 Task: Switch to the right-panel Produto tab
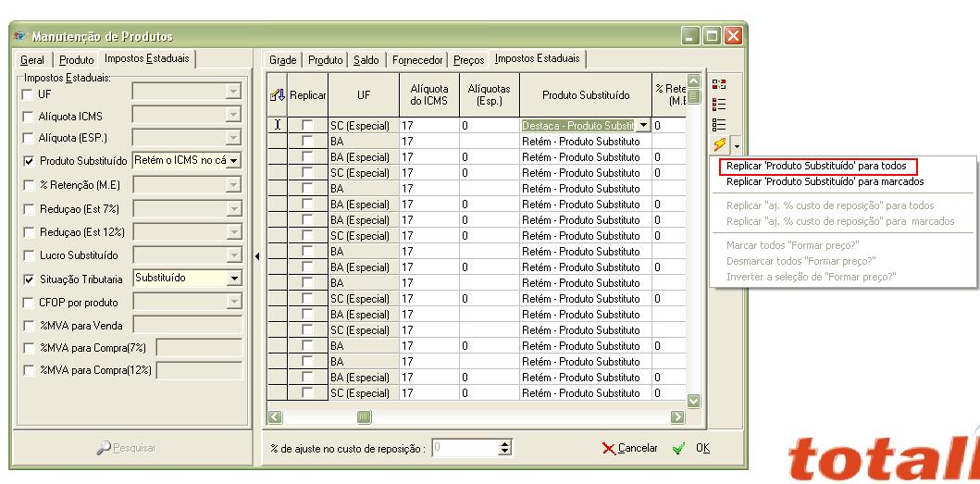click(325, 60)
